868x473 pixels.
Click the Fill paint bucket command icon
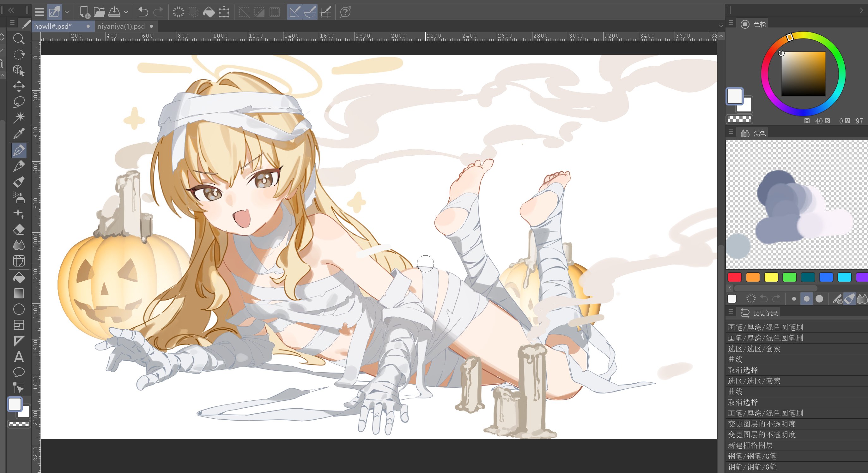(209, 12)
